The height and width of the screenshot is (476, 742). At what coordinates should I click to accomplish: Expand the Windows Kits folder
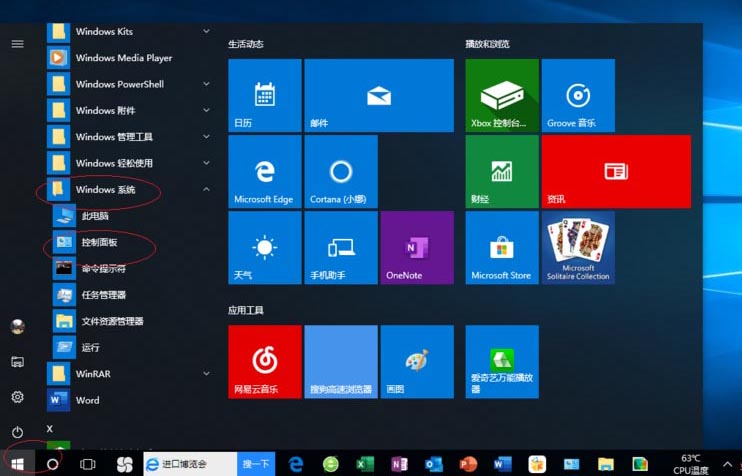tap(129, 32)
